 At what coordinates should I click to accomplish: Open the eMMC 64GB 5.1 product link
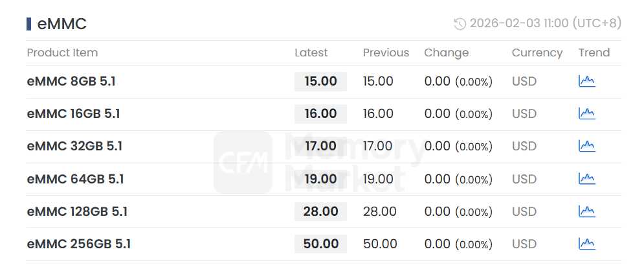point(75,179)
